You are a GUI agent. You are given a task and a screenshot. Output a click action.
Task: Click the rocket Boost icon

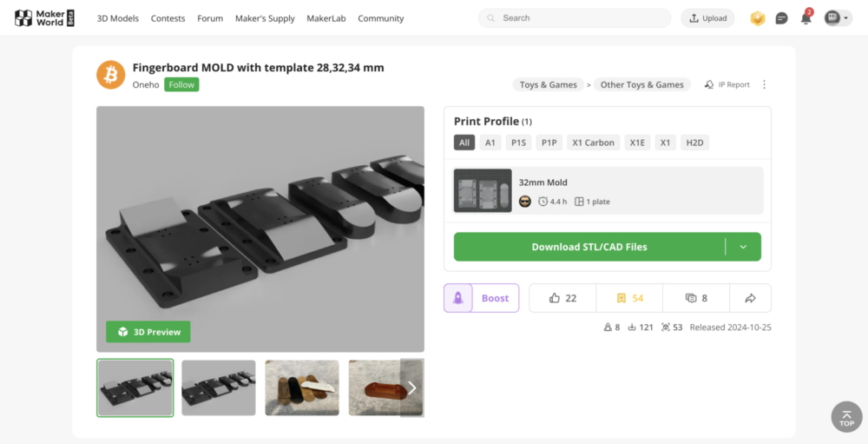point(458,298)
